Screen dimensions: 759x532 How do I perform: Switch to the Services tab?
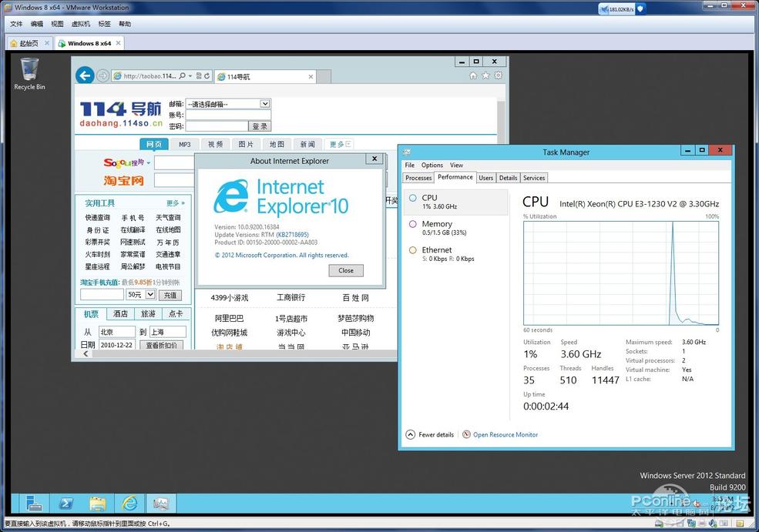coord(534,178)
